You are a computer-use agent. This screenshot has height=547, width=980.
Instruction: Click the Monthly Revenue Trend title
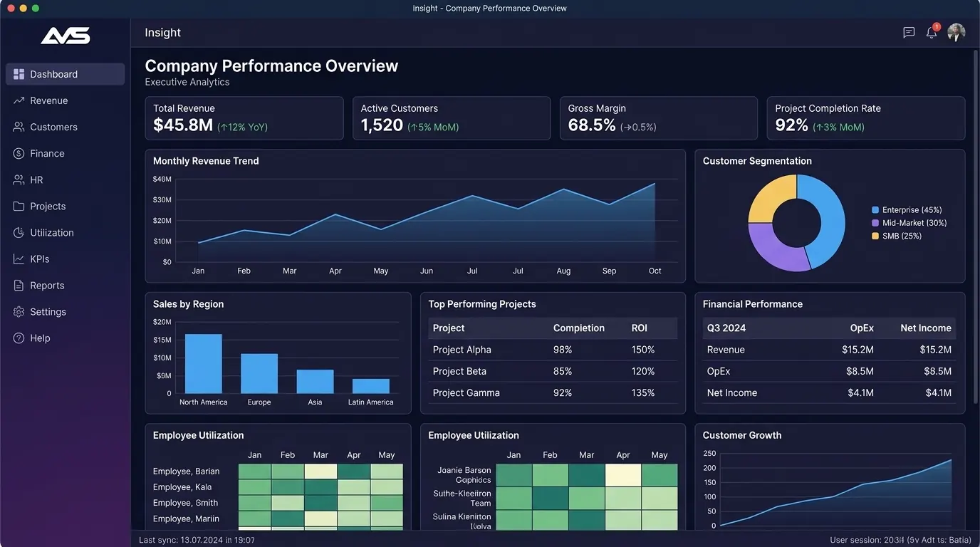pos(206,161)
